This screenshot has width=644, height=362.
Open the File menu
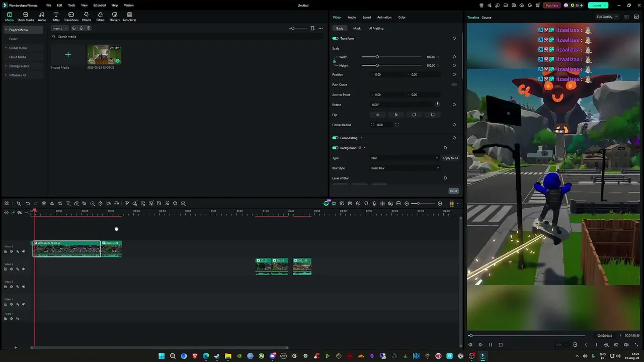pos(49,5)
